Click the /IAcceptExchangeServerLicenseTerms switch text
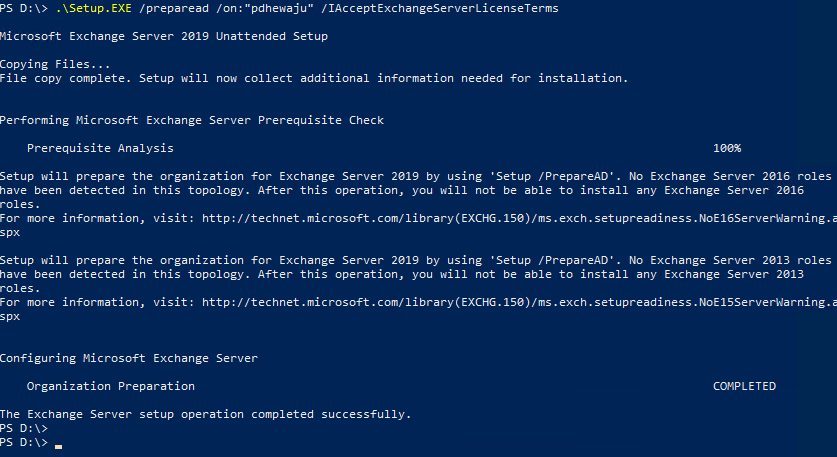The height and width of the screenshot is (457, 837). (x=440, y=9)
